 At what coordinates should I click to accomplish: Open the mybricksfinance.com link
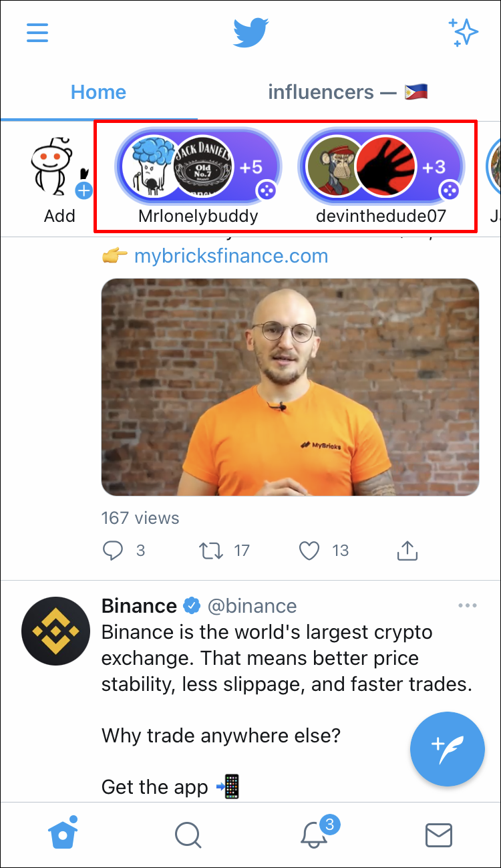click(231, 256)
